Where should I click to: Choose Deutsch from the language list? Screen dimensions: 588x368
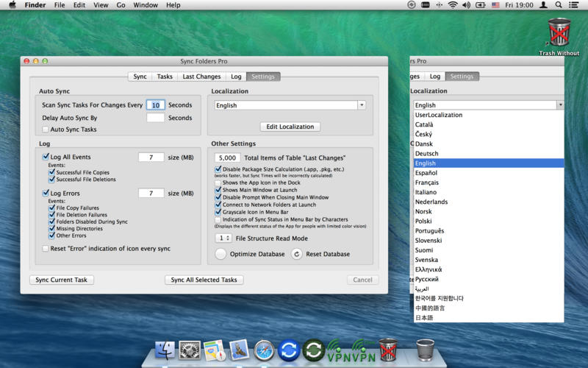click(x=426, y=154)
